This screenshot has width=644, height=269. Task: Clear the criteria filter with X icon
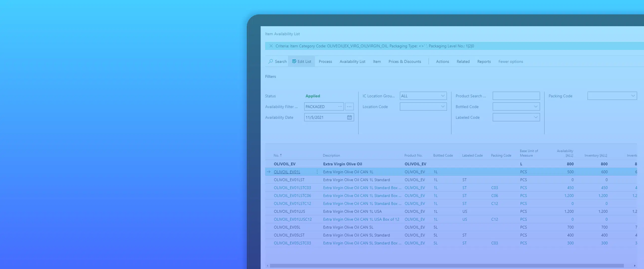(271, 46)
